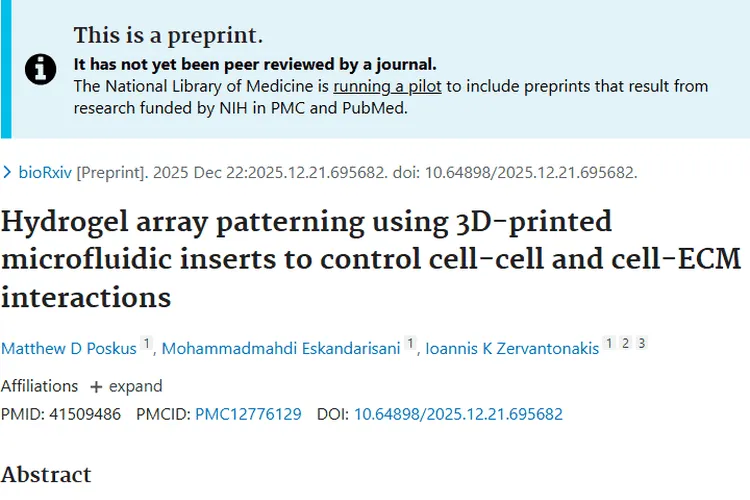Image resolution: width=750 pixels, height=500 pixels.
Task: Open author Ioannis K Zervantonakis
Action: pos(512,348)
